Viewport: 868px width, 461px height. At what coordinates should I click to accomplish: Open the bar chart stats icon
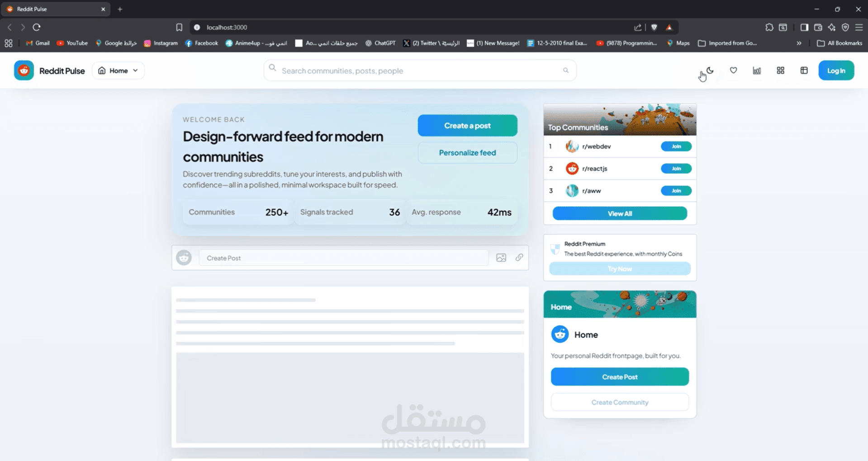[757, 71]
